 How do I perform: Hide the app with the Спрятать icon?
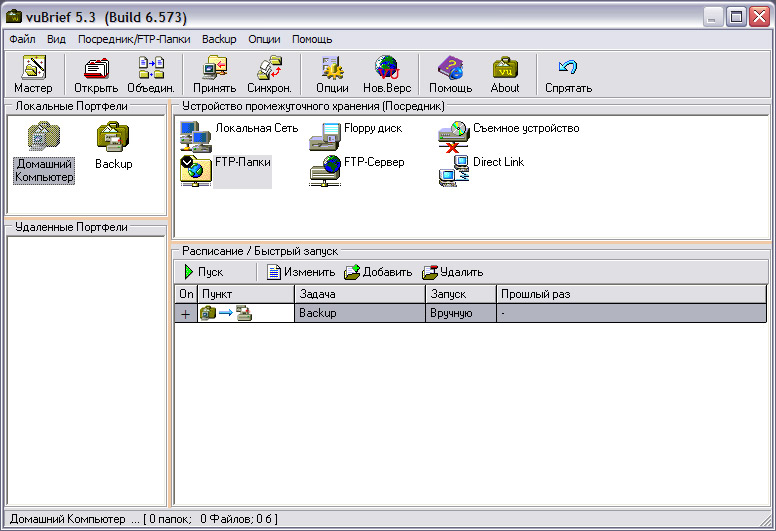(x=568, y=74)
